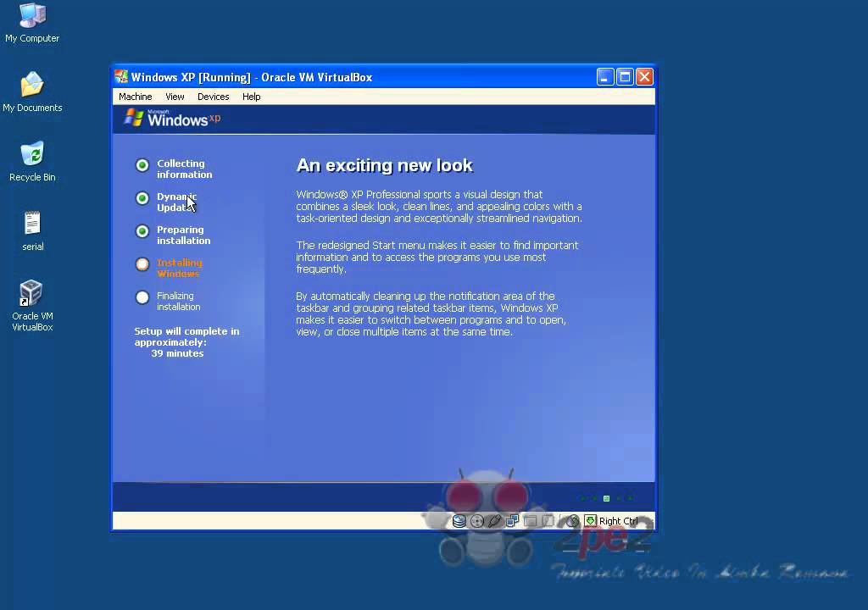This screenshot has width=868, height=610.
Task: Click the 'An exciting new look' heading
Action: 384,165
